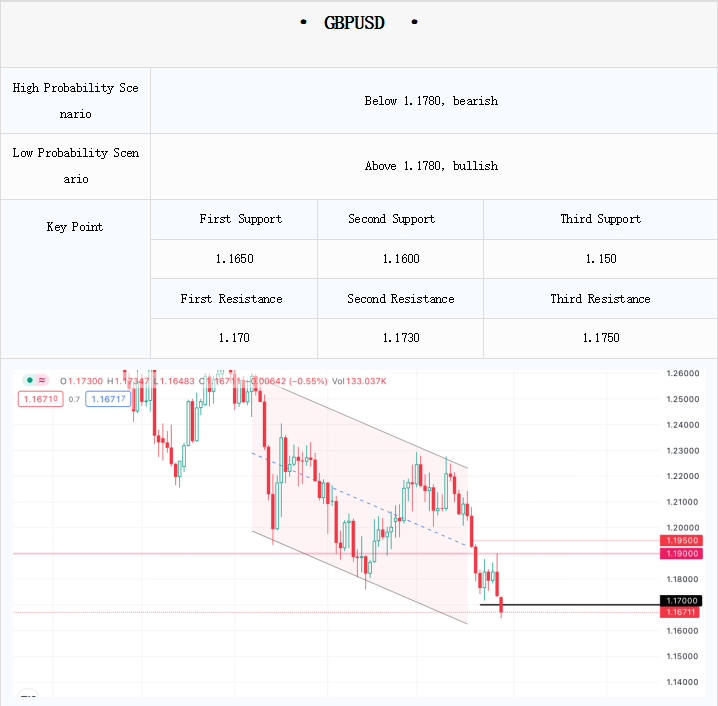Click the 1.150 third support value
Viewport: 718px width, 706px height.
pos(601,259)
